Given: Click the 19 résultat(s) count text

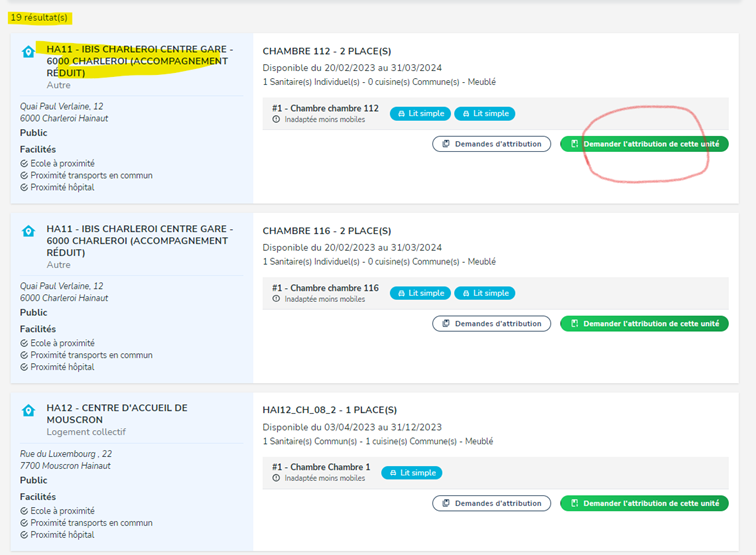Looking at the screenshot, I should [39, 17].
